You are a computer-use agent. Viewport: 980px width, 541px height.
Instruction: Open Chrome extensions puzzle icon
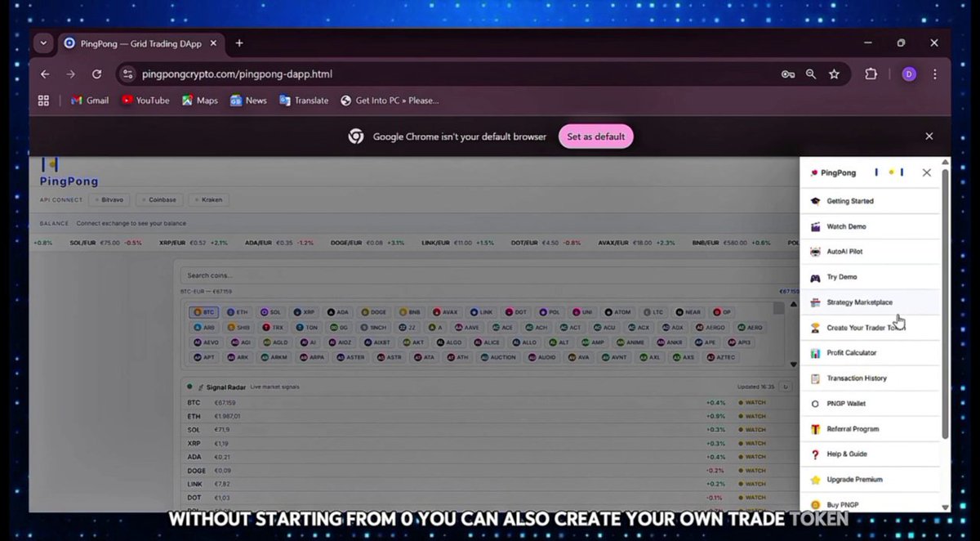tap(871, 74)
